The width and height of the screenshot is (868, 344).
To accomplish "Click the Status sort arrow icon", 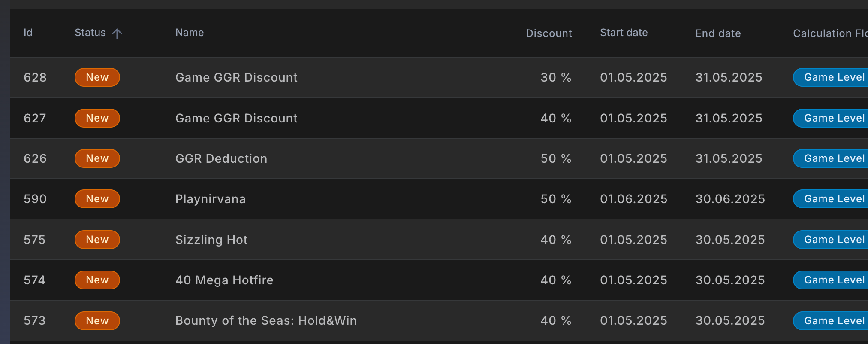I will [x=117, y=33].
